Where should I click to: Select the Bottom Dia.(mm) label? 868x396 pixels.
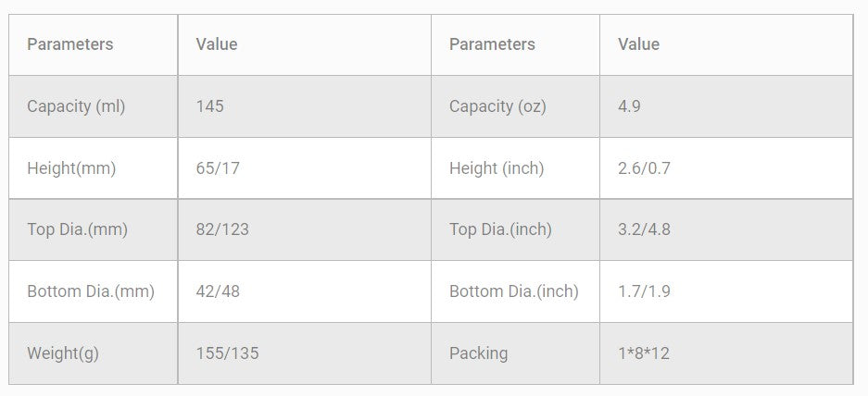pos(91,291)
